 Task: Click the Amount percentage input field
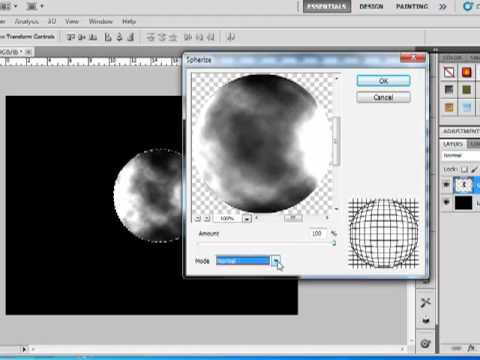(x=317, y=233)
